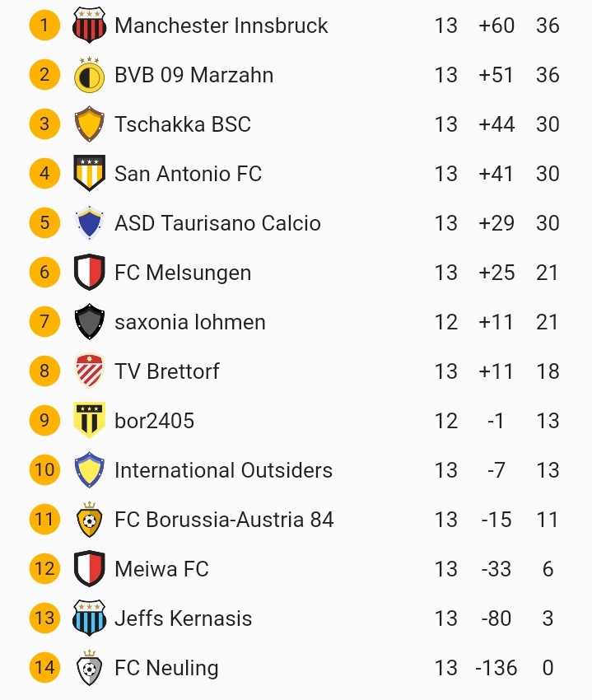Click the rank 10 yellow badge
The image size is (592, 700).
click(x=44, y=470)
